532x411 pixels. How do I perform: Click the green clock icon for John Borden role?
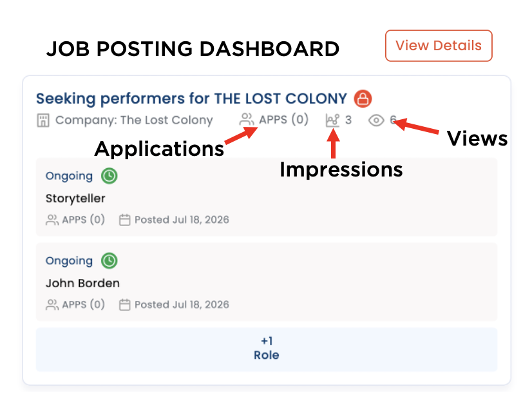tap(109, 261)
